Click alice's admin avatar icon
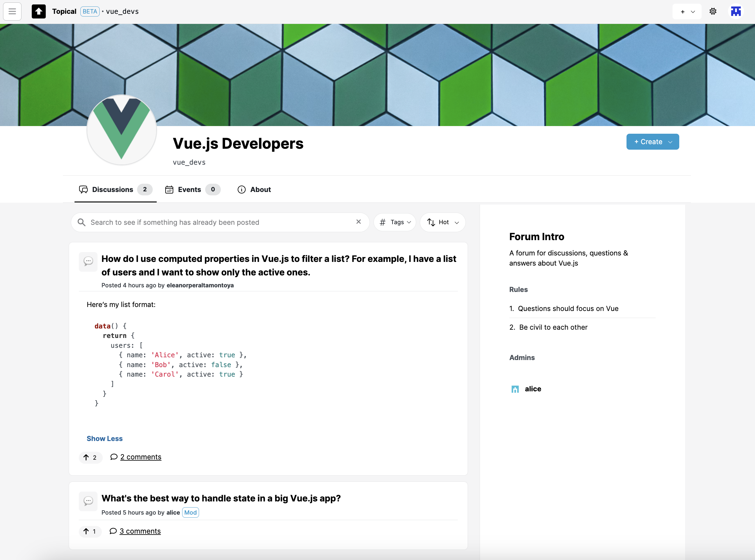755x560 pixels. [x=515, y=389]
